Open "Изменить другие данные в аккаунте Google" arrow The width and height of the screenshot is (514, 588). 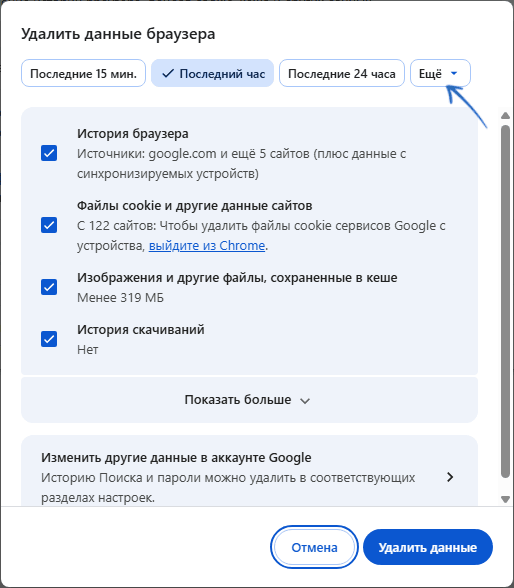pos(450,477)
